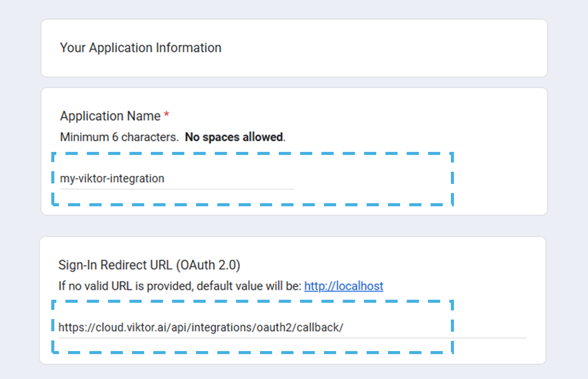The width and height of the screenshot is (588, 379).
Task: Click the "Sign-In Redirect URL (OAuth 2.0)" label
Action: (149, 265)
